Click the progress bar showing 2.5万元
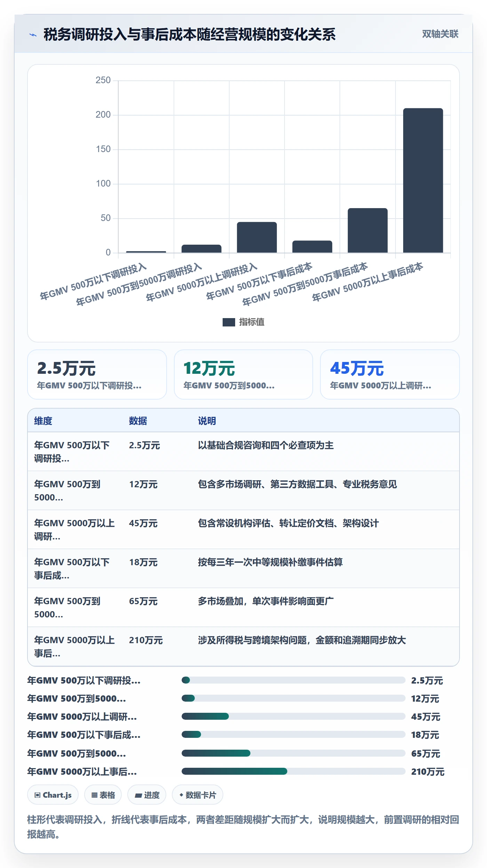The width and height of the screenshot is (487, 868). point(293,680)
